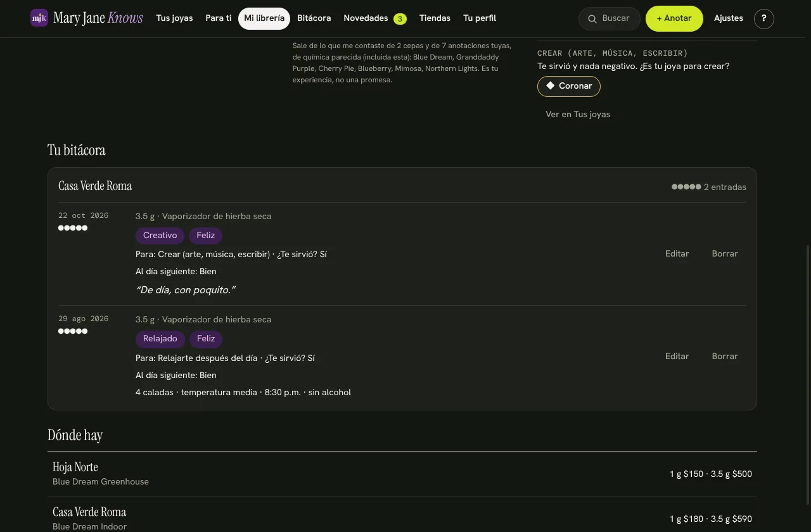Open the Novedades tab

(x=375, y=18)
